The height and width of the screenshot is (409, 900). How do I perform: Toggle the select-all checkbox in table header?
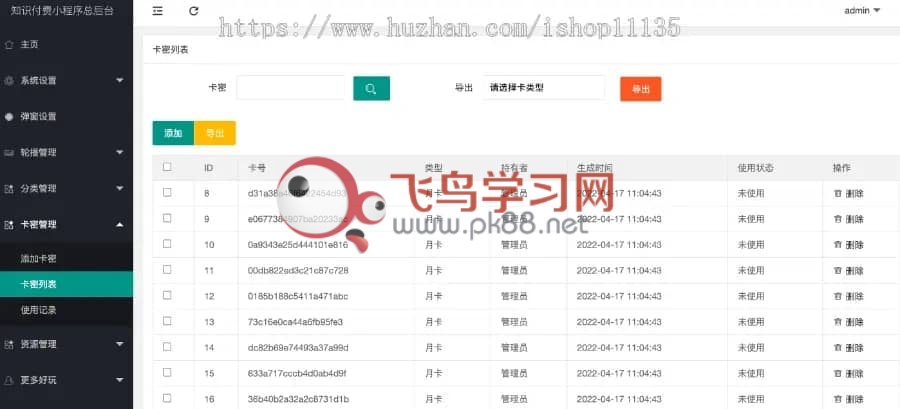point(167,167)
